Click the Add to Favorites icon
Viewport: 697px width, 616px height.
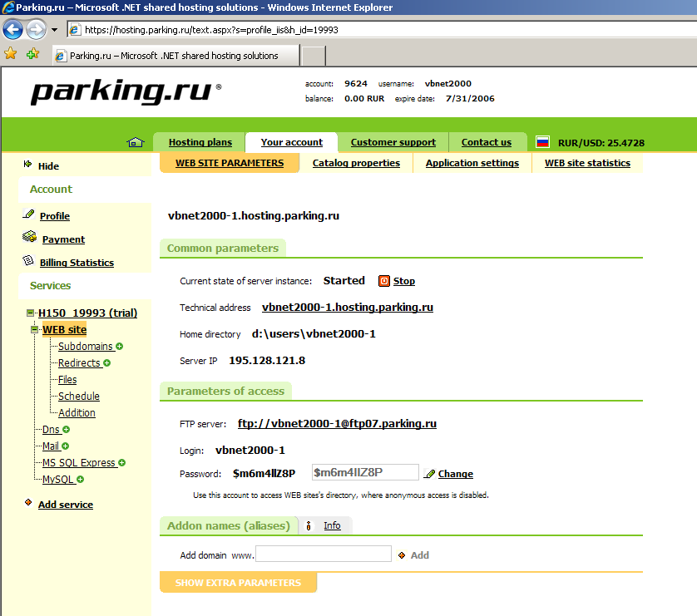33,54
